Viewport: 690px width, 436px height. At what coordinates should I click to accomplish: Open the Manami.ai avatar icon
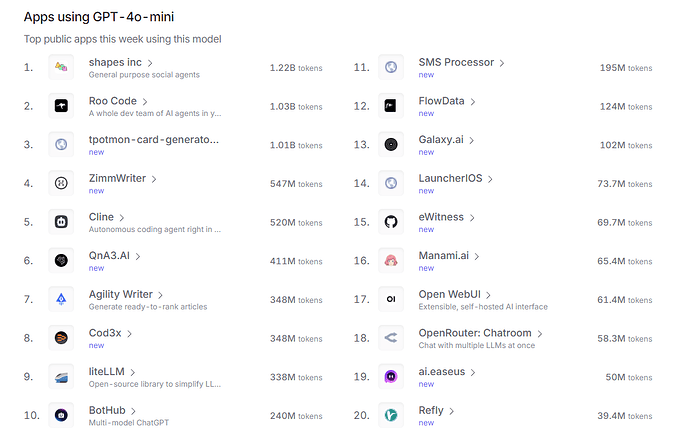pyautogui.click(x=391, y=260)
